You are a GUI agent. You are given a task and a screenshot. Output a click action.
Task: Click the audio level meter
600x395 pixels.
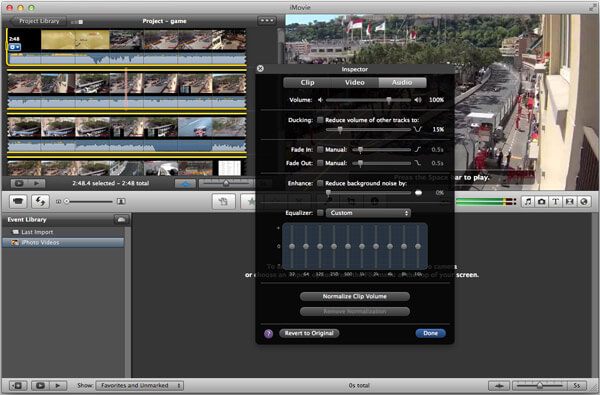point(486,201)
